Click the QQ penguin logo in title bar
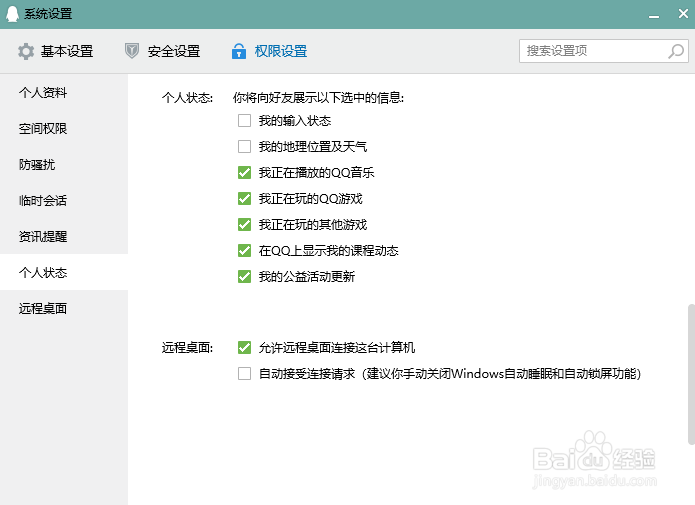The width and height of the screenshot is (695, 505). pos(12,14)
